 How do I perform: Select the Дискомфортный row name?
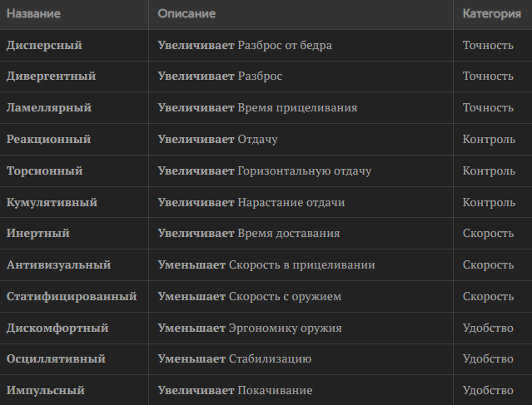57,328
